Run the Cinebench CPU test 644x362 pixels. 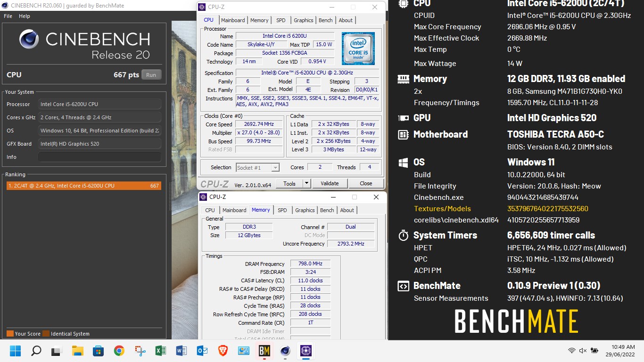pyautogui.click(x=151, y=74)
